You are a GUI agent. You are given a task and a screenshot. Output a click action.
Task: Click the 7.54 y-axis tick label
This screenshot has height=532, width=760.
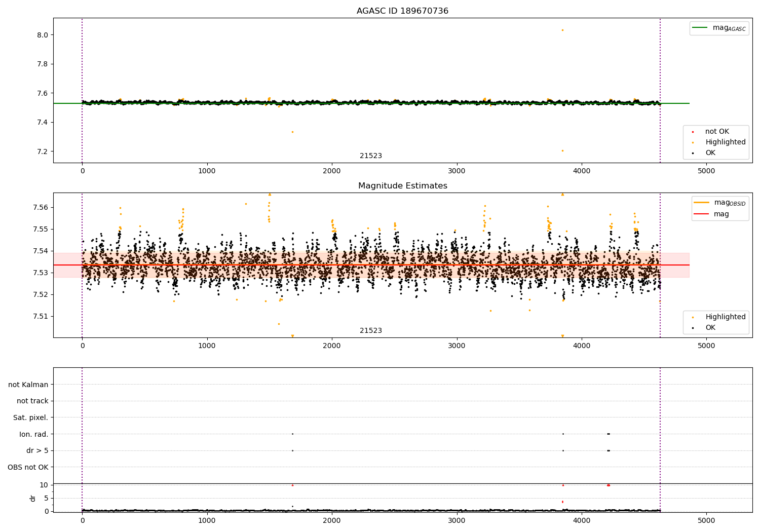click(41, 251)
